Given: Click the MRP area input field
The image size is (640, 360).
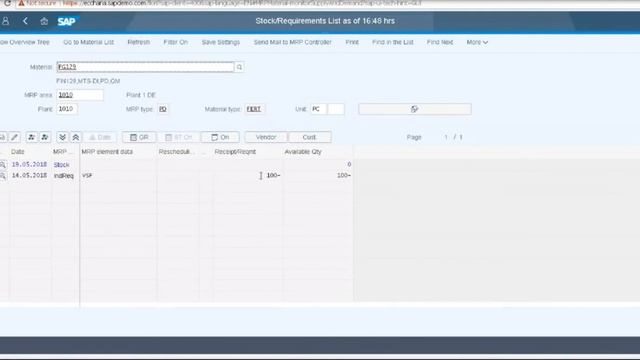Looking at the screenshot, I should click(80, 95).
